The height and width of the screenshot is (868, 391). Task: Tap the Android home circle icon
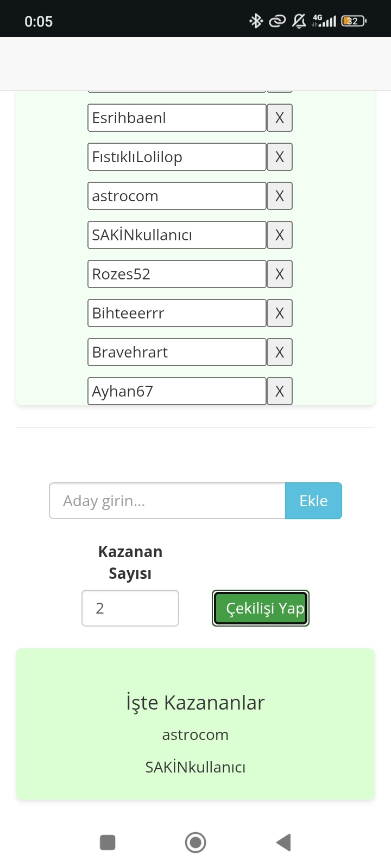coord(195,843)
